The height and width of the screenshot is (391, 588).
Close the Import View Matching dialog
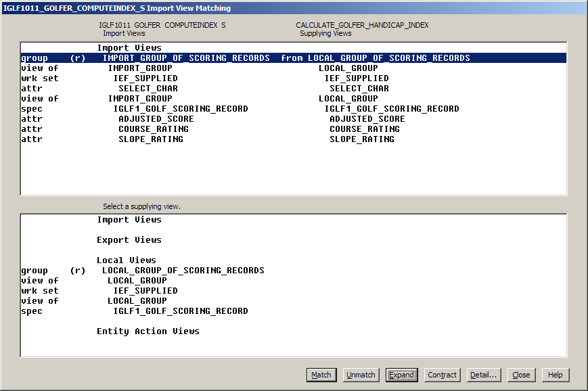point(521,375)
